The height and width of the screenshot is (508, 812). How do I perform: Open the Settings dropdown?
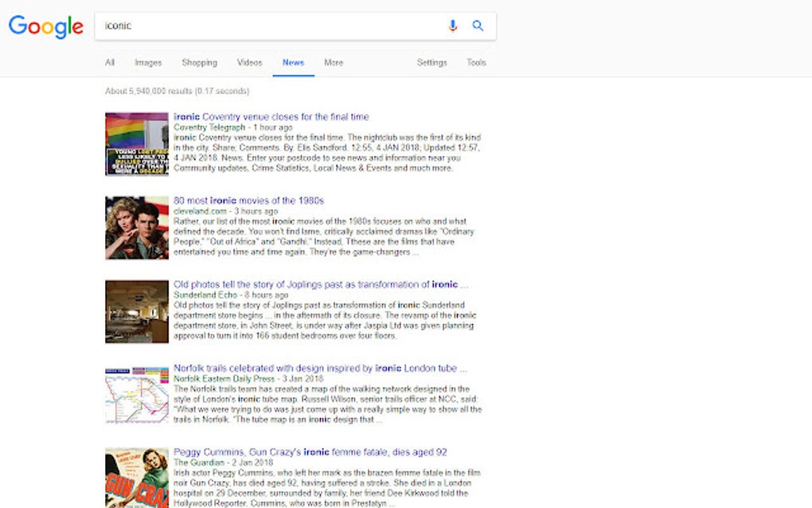[x=432, y=62]
